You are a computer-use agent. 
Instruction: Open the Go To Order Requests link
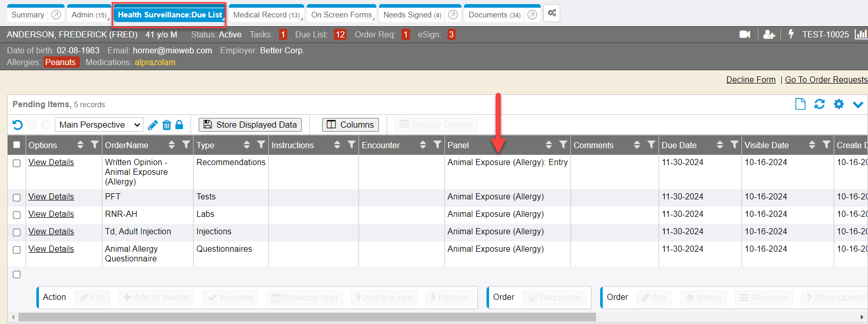click(826, 79)
